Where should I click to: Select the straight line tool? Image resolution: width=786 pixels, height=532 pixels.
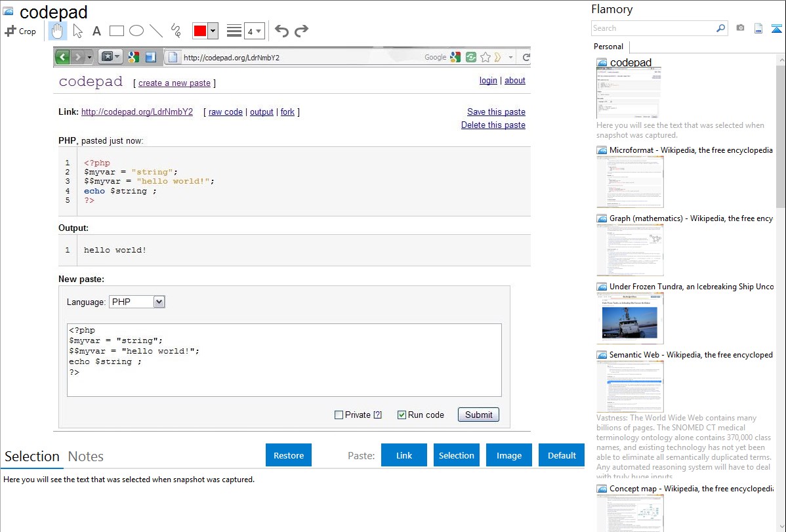coord(156,31)
